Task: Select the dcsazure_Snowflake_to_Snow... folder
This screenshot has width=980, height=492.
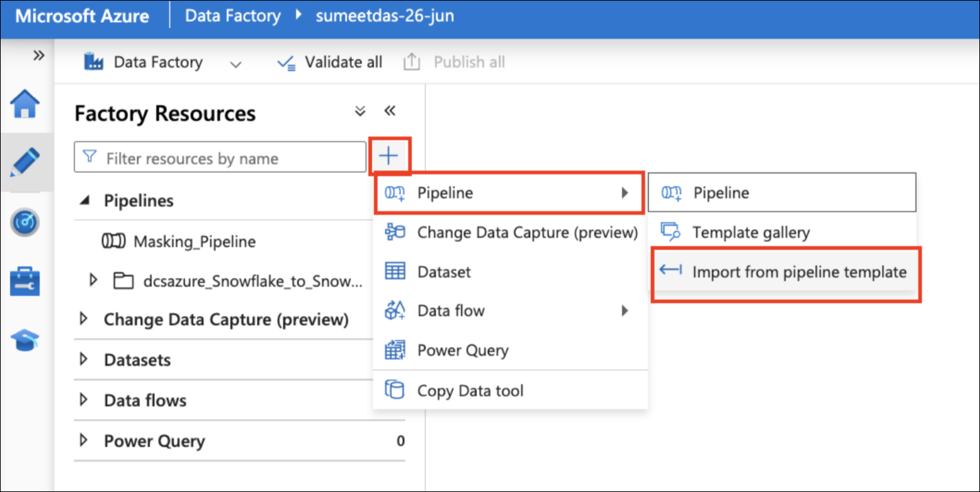Action: (253, 281)
